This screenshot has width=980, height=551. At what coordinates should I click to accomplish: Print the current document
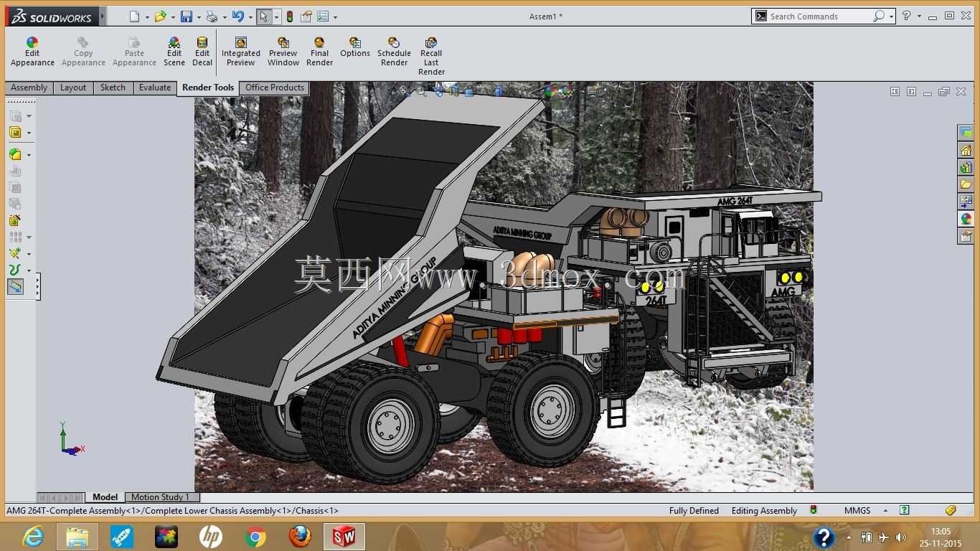[x=212, y=17]
